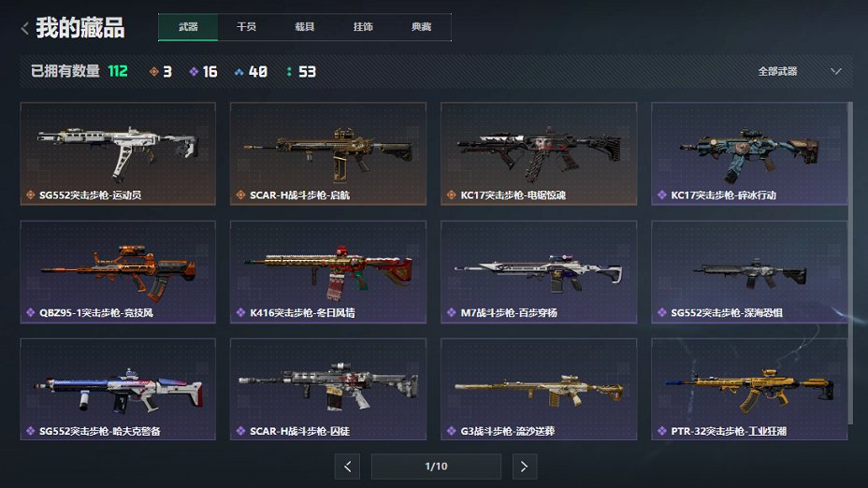Click the orange rarity icon showing 3

point(154,71)
